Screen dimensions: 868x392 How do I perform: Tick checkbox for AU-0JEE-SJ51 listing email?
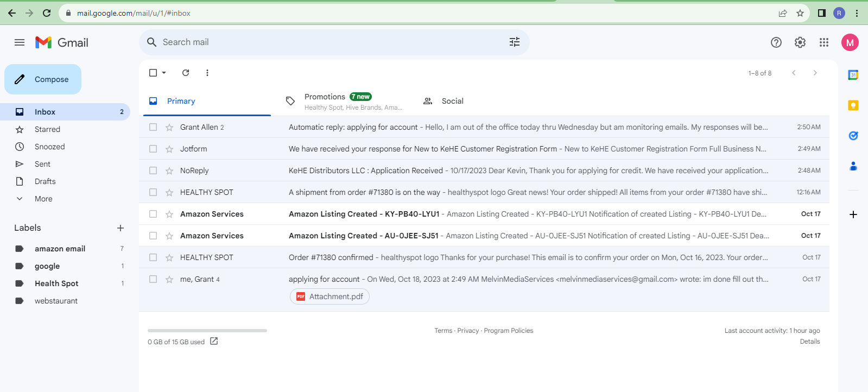point(153,236)
